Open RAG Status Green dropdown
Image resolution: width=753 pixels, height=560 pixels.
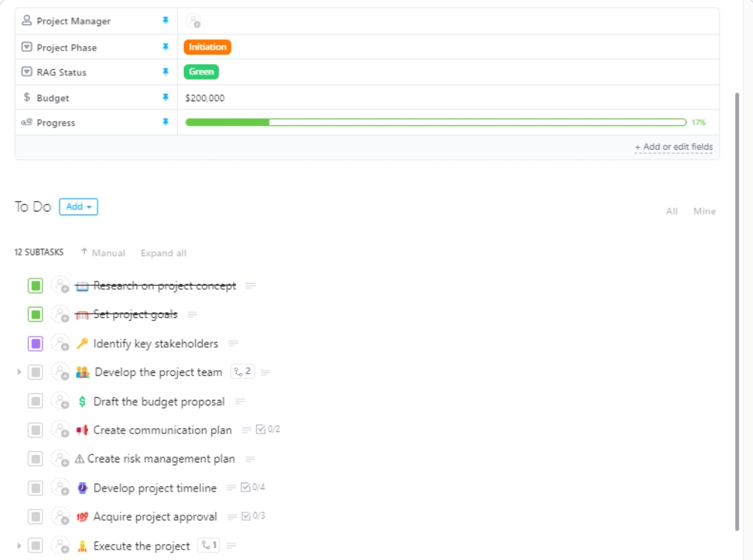pyautogui.click(x=201, y=71)
